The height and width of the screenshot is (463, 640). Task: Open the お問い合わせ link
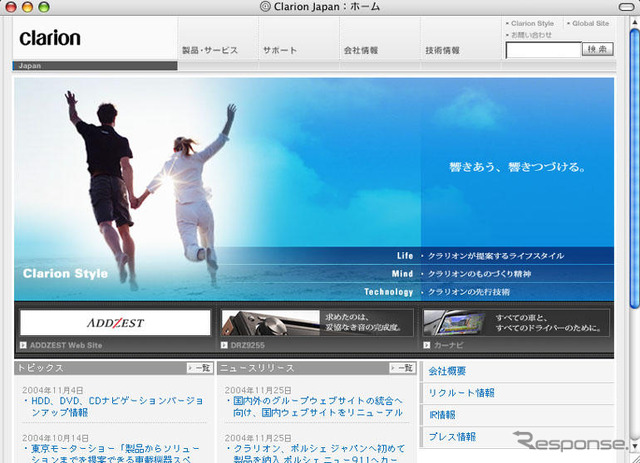[x=531, y=35]
